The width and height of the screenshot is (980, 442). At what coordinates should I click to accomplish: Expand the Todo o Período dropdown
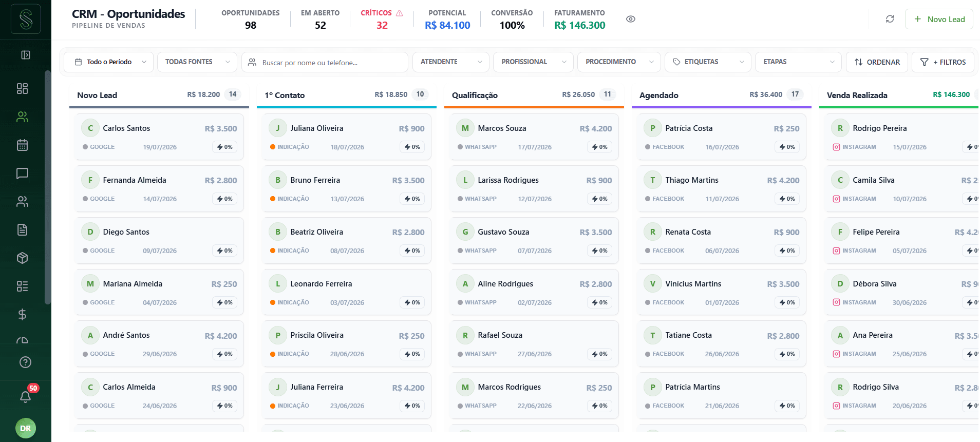pos(108,62)
